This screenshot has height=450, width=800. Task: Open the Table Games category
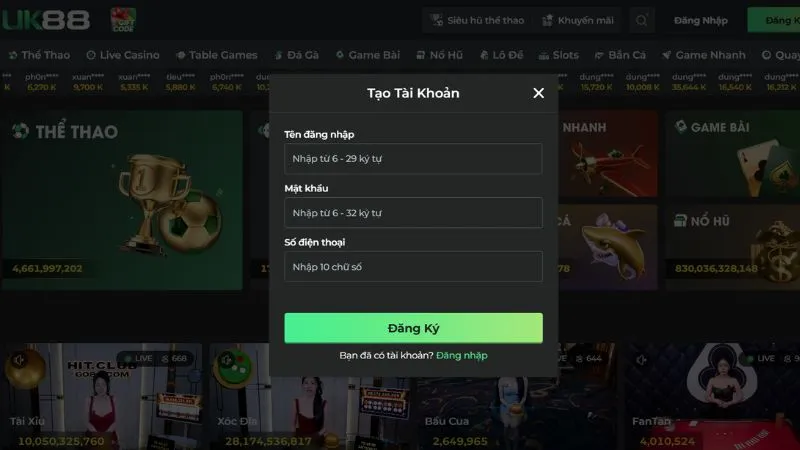[217, 55]
